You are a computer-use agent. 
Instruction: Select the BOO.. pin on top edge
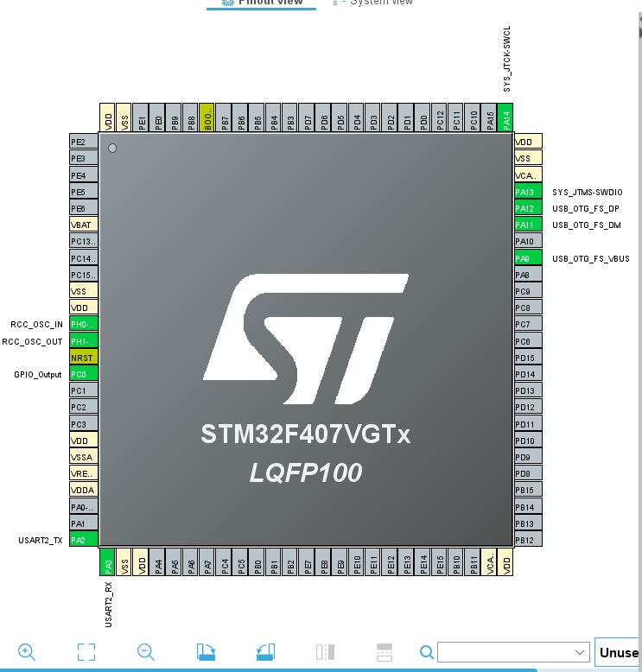coord(207,117)
